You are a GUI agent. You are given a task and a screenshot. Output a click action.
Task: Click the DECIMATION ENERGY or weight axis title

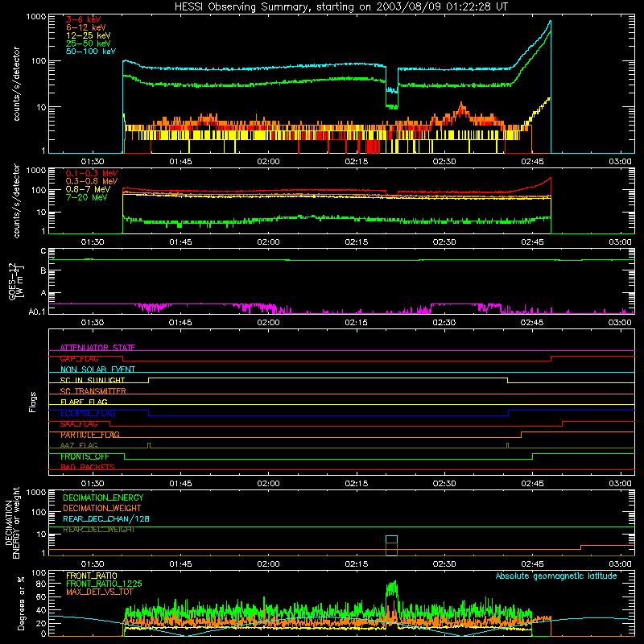coord(12,522)
